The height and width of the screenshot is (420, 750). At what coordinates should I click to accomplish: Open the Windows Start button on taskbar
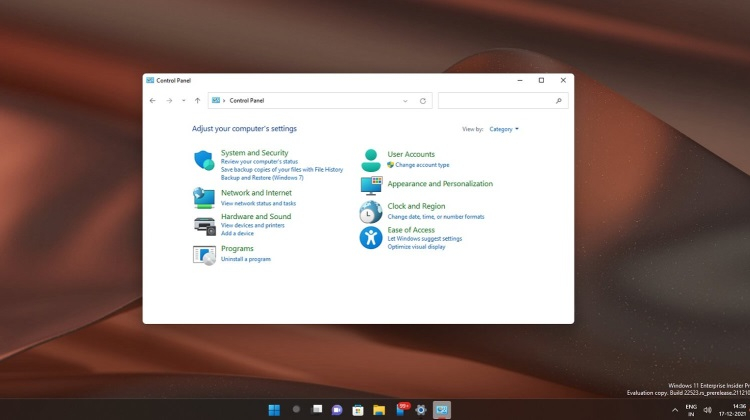point(274,410)
